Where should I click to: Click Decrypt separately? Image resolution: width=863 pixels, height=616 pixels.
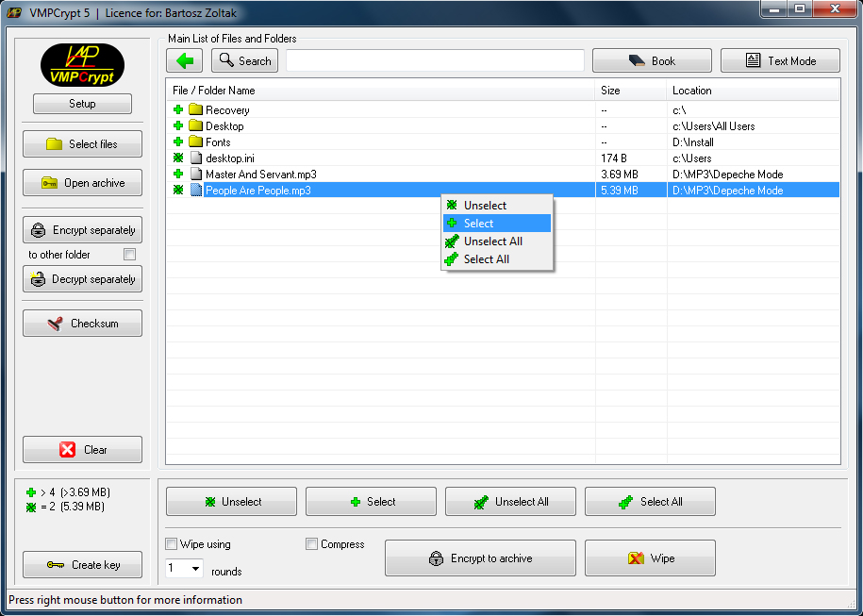coord(83,279)
